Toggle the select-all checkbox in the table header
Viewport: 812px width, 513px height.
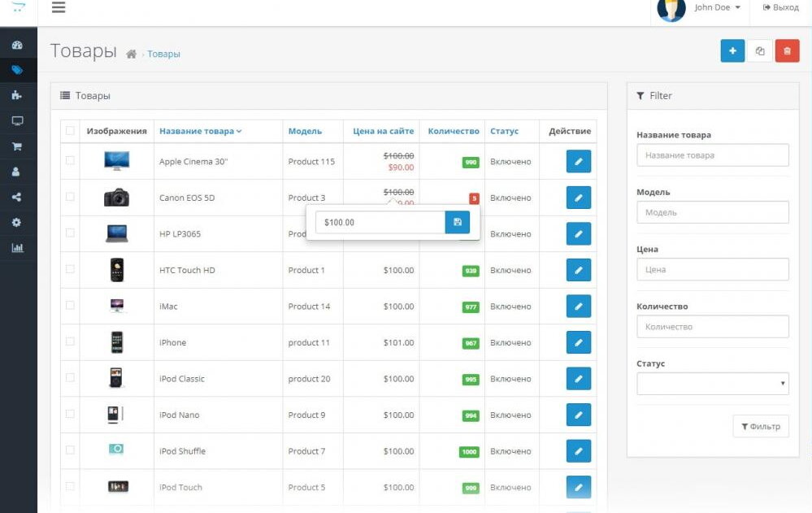tap(70, 131)
